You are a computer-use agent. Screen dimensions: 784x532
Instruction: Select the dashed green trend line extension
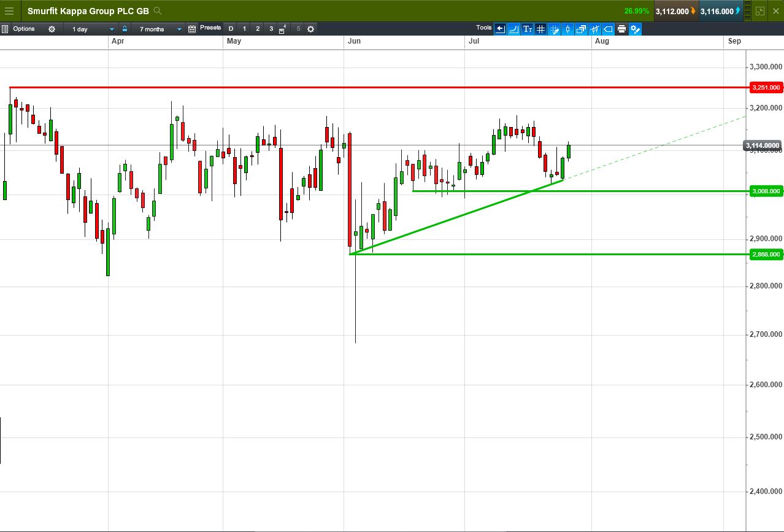pos(655,148)
